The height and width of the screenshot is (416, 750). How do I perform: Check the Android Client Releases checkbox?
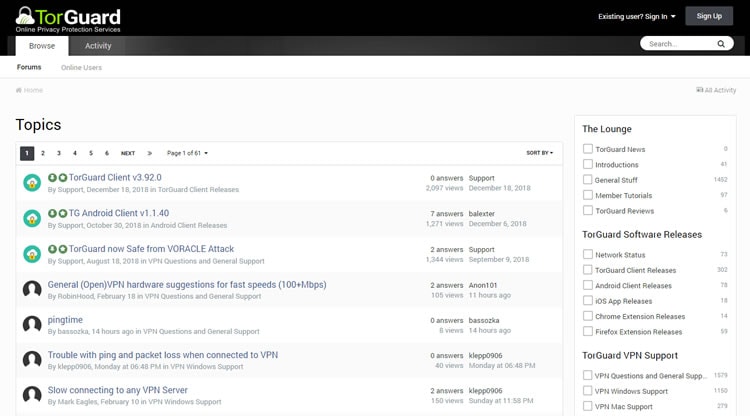click(588, 285)
